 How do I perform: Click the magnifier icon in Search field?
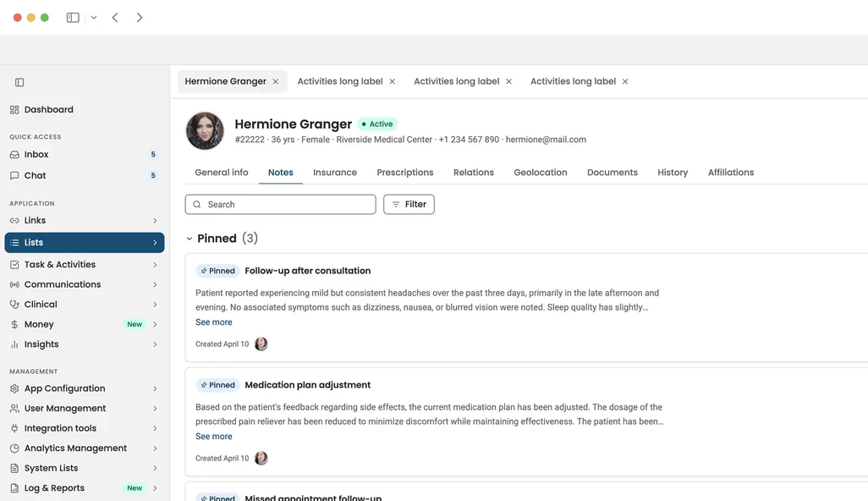(197, 204)
